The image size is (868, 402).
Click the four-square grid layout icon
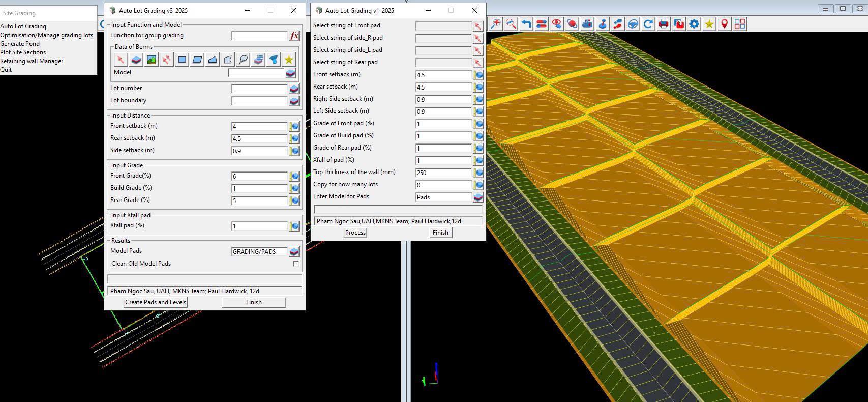(740, 24)
